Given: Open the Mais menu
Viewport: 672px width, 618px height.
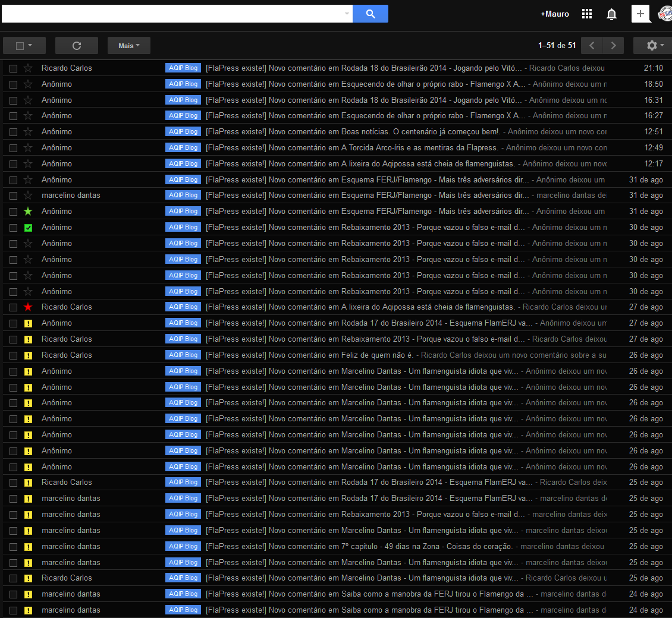Looking at the screenshot, I should 128,45.
